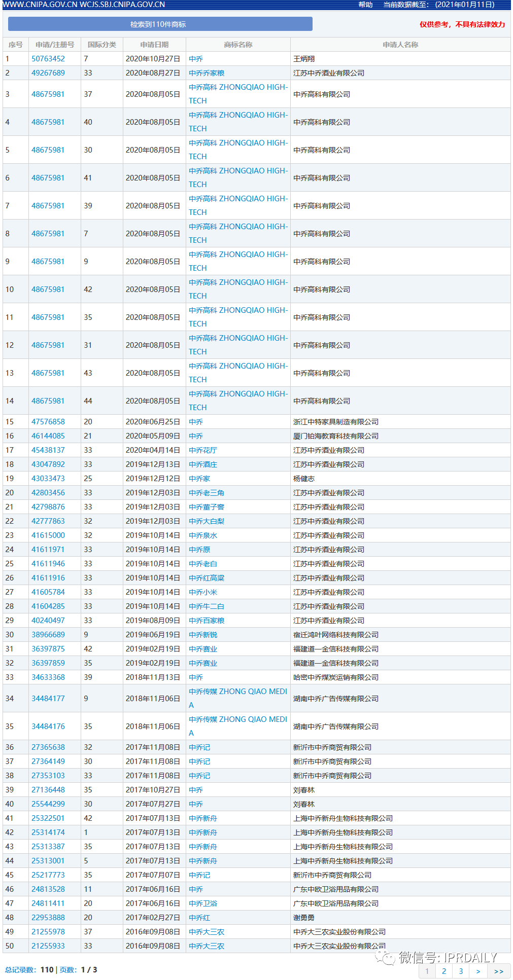This screenshot has height=980, width=513.
Task: Go to results page 3
Action: tap(461, 971)
